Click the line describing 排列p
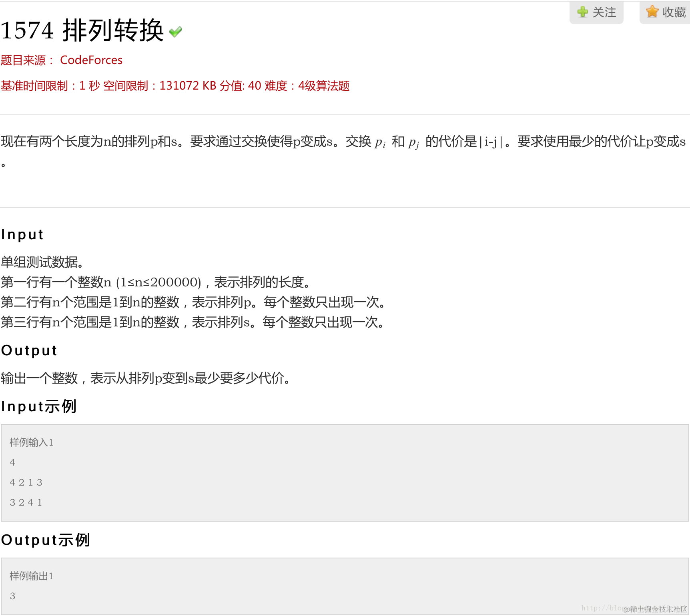Image resolution: width=690 pixels, height=616 pixels. click(x=193, y=302)
